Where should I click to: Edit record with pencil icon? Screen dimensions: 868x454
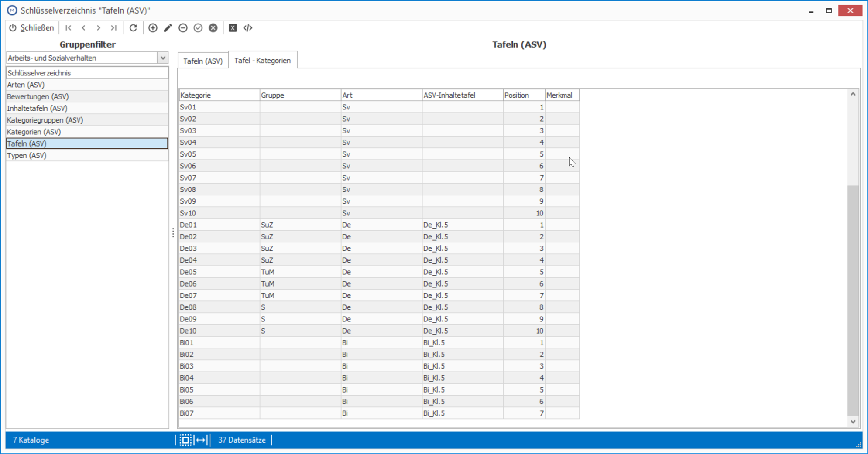coord(168,28)
